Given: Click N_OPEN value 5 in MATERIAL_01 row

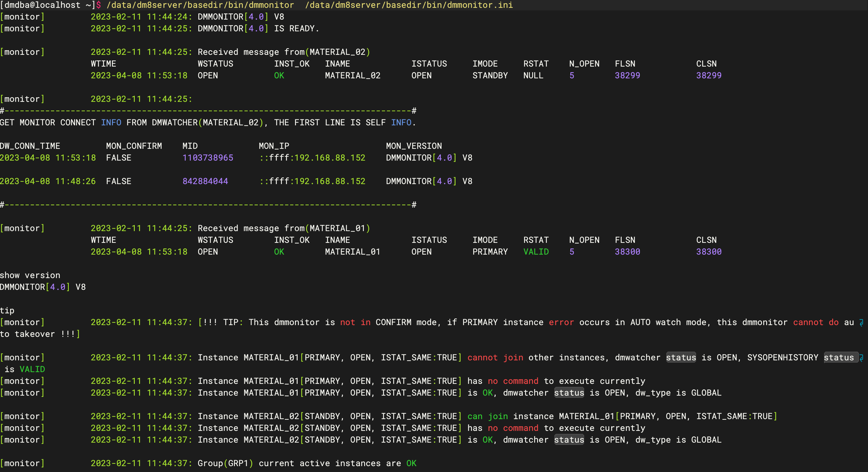Looking at the screenshot, I should click(572, 252).
